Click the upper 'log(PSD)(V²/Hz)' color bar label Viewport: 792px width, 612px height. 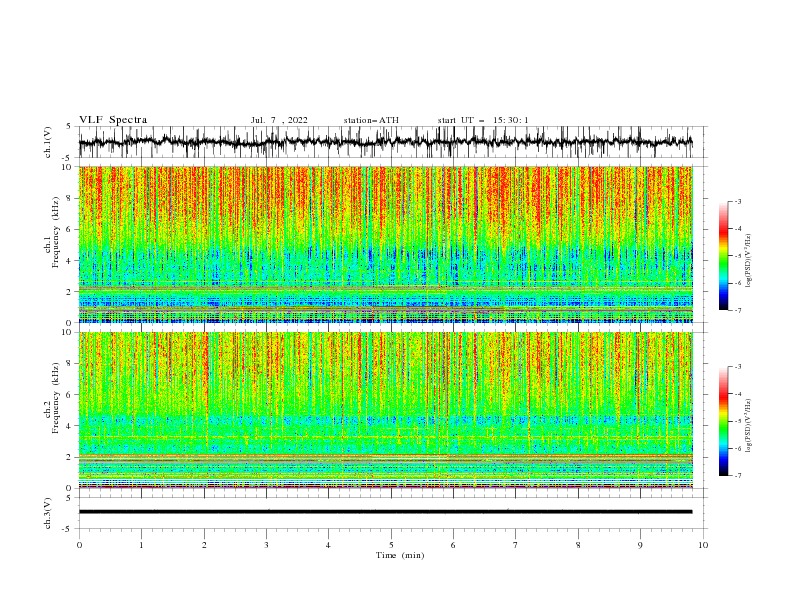[750, 261]
